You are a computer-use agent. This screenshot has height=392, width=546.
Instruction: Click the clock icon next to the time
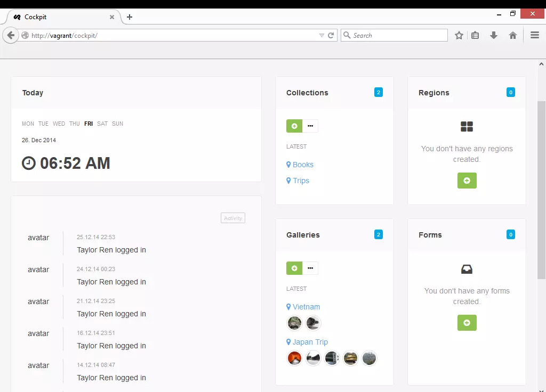[29, 164]
